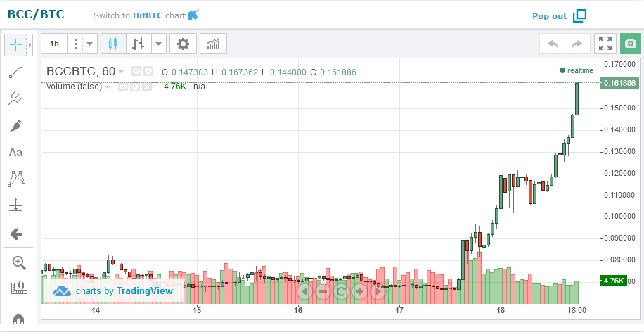
Task: Select the 1h interval button
Action: click(54, 44)
